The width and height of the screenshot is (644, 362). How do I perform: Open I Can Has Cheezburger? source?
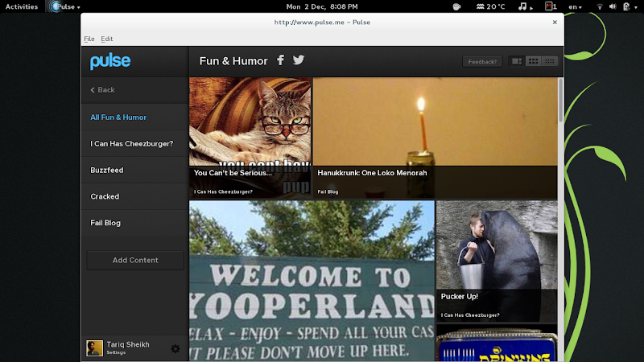(x=134, y=144)
